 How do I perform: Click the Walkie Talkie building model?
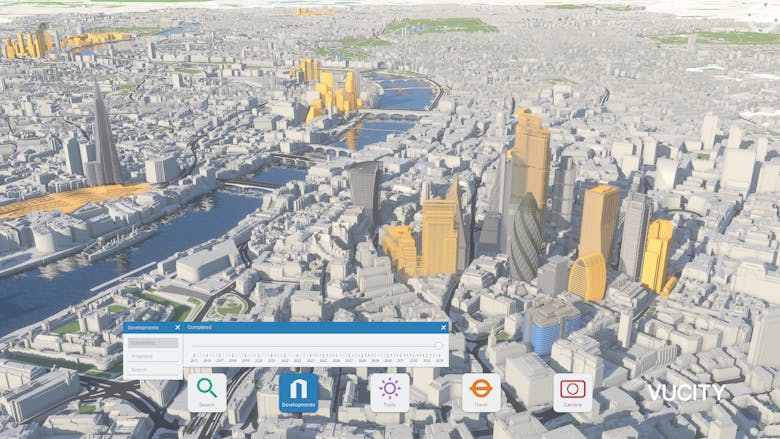pos(364,190)
